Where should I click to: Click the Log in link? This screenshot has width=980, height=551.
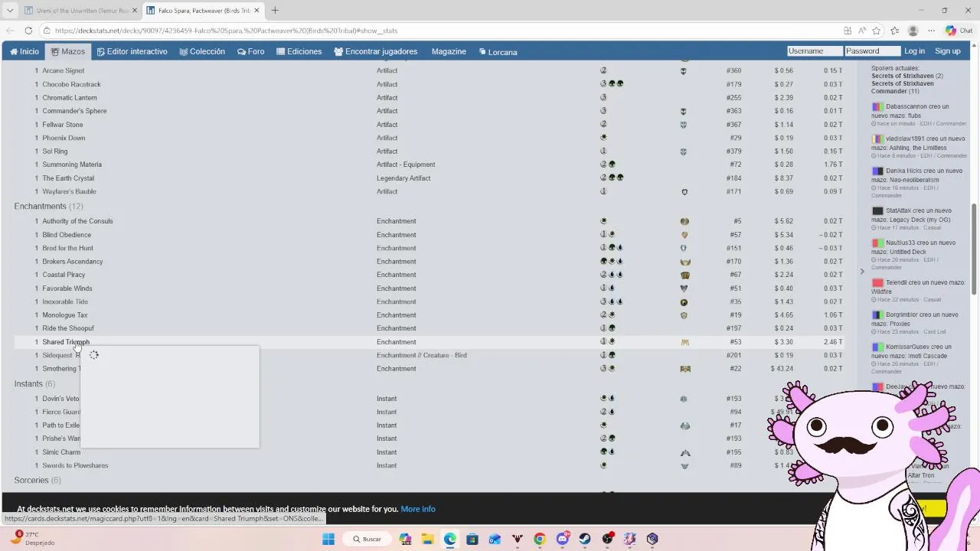pyautogui.click(x=914, y=51)
